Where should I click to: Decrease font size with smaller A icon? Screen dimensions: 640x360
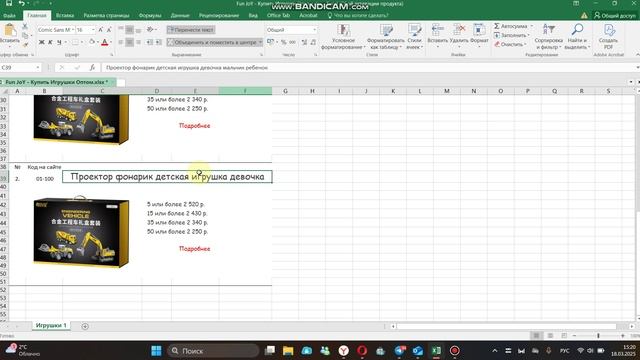coord(109,30)
